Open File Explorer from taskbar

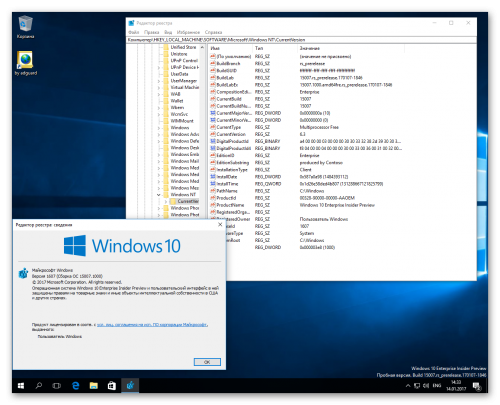tap(94, 386)
